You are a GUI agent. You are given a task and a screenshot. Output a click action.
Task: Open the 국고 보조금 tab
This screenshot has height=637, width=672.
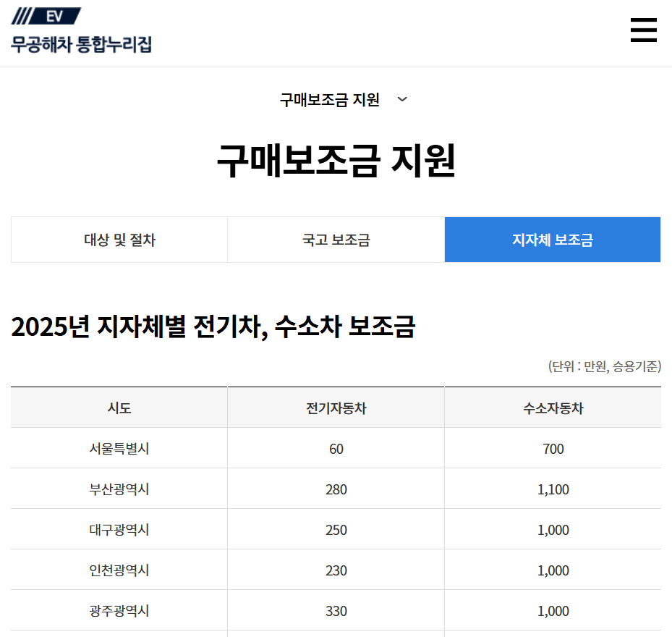(336, 240)
